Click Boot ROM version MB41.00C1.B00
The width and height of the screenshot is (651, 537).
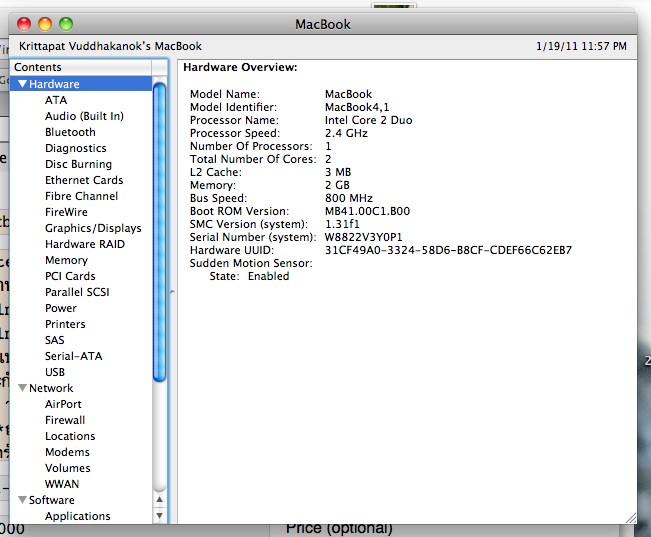[367, 211]
